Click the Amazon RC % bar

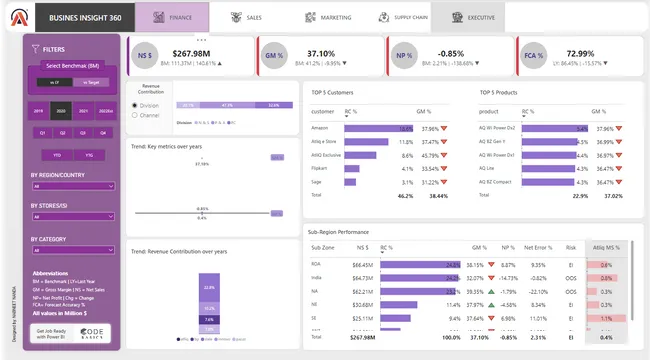378,129
